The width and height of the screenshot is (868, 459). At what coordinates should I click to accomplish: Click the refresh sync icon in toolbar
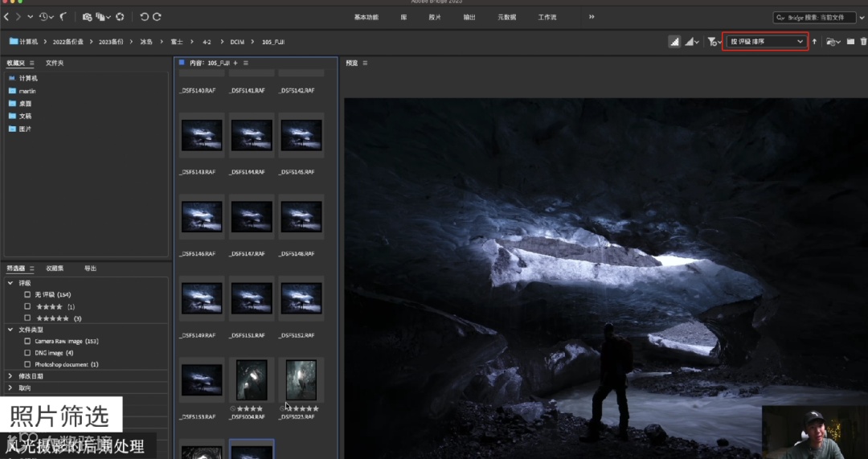120,17
